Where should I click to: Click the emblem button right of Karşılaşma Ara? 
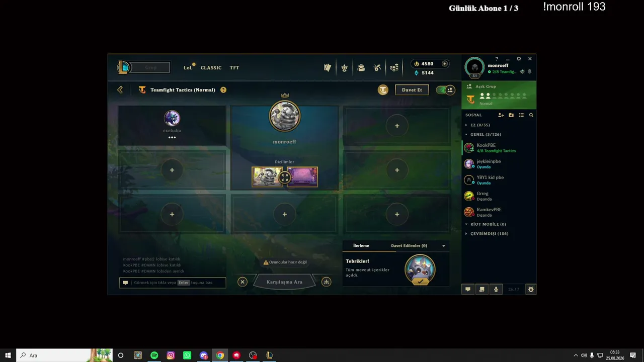pos(327,282)
